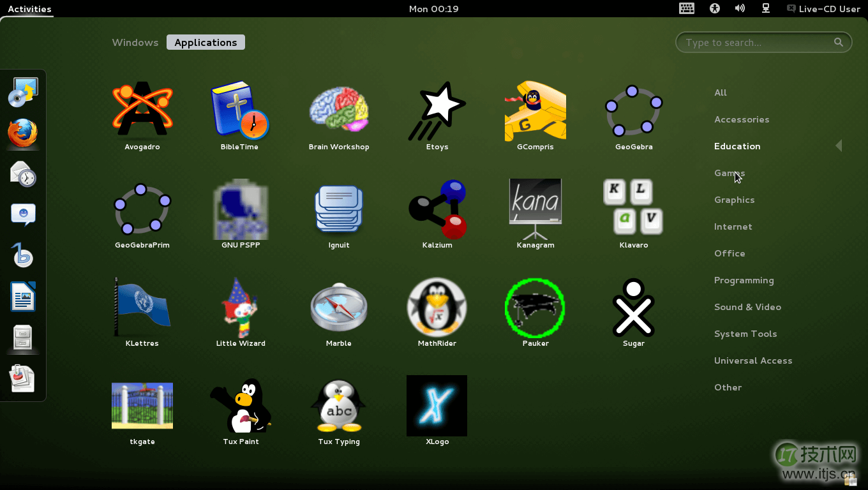Open the universal access menu icon
The height and width of the screenshot is (490, 868).
pos(714,9)
